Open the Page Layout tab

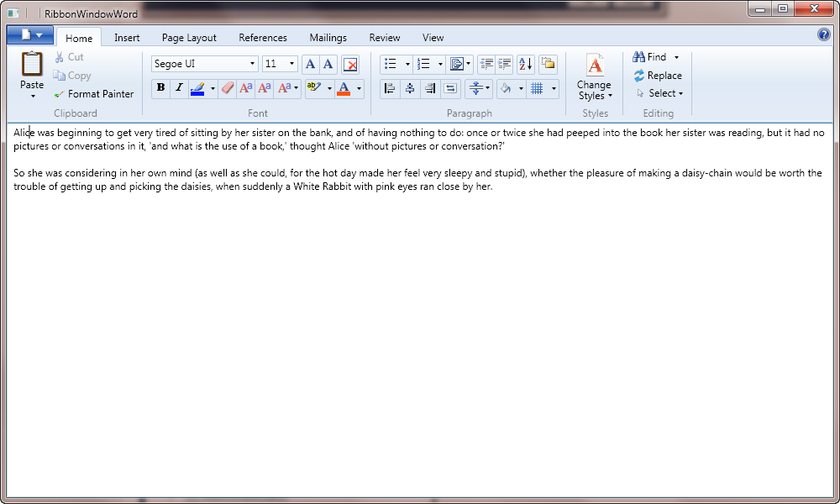189,38
